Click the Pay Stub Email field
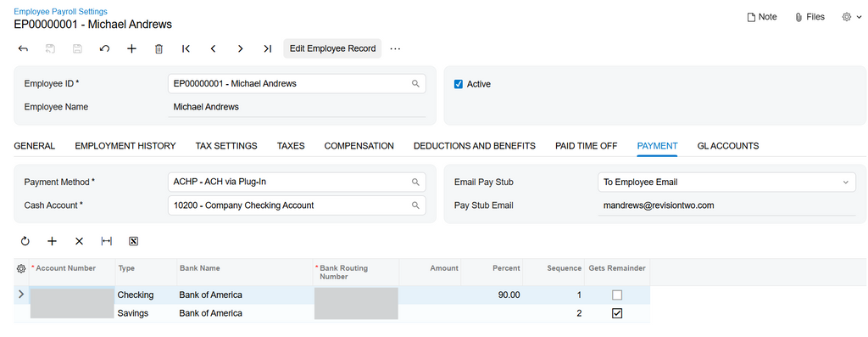The image size is (868, 337). click(x=726, y=205)
